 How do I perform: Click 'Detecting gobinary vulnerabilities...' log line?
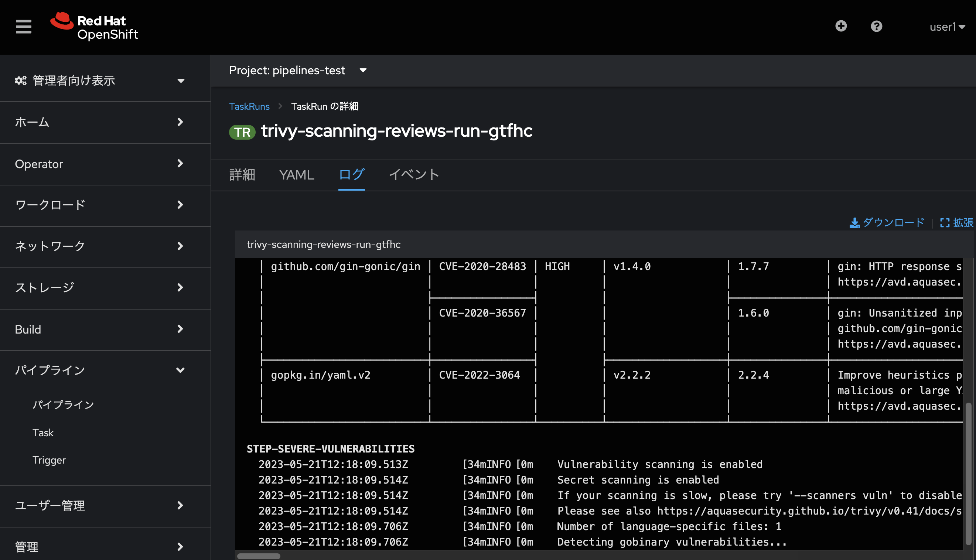pos(672,542)
